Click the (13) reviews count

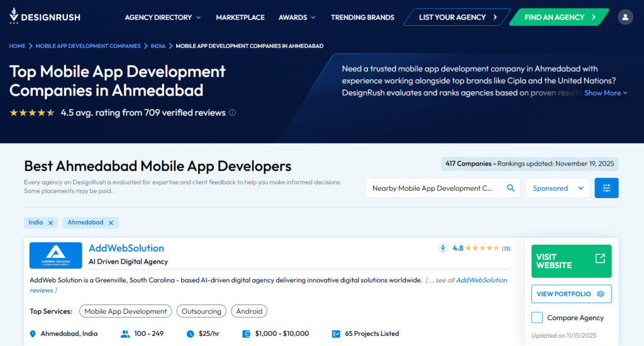[x=506, y=248]
